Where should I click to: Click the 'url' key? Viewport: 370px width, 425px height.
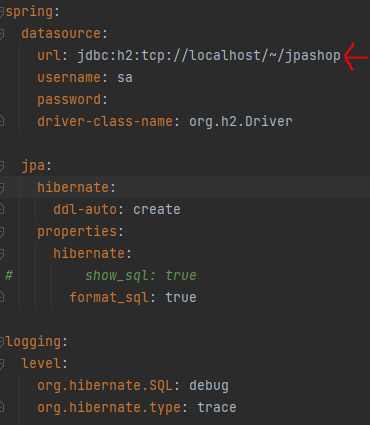coord(49,55)
